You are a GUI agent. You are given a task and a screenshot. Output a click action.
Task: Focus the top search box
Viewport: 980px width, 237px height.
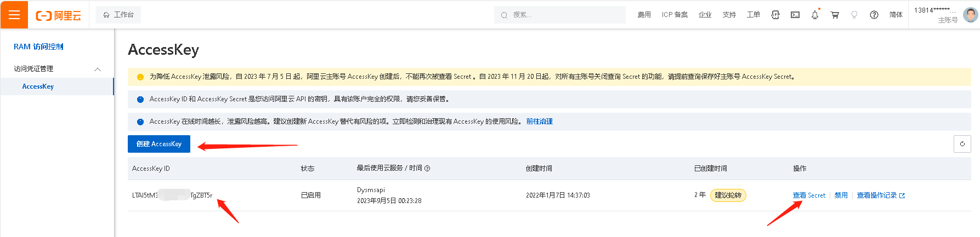click(x=559, y=15)
